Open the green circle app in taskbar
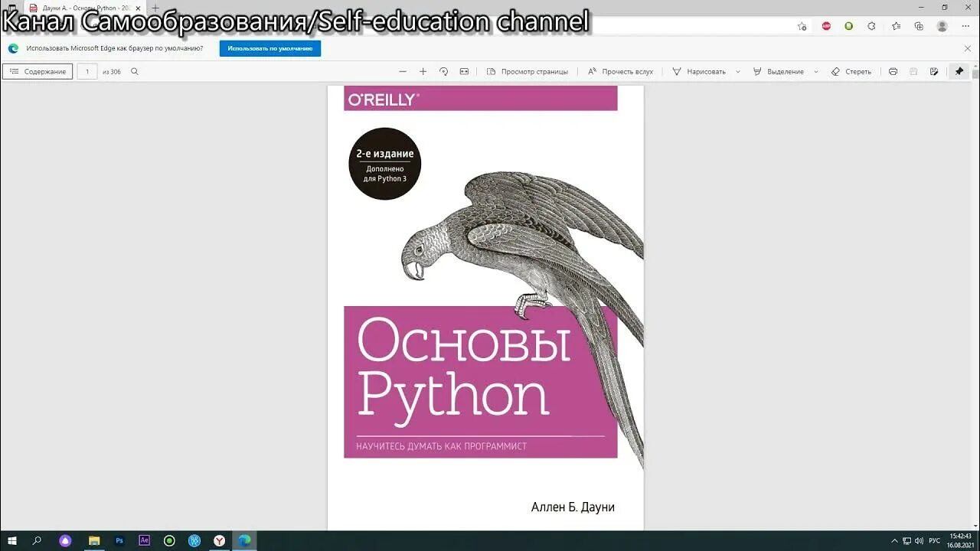Image resolution: width=980 pixels, height=551 pixels. [x=169, y=540]
